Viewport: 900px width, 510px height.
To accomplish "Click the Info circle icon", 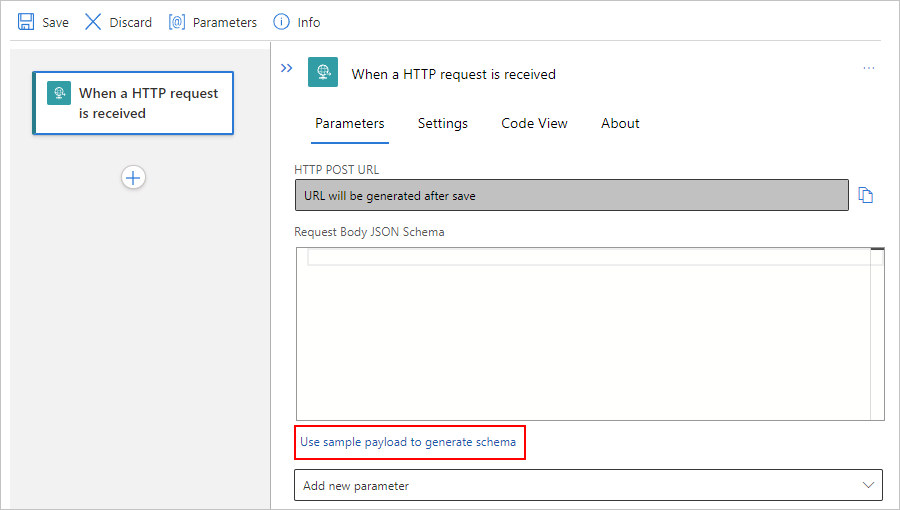I will 281,22.
